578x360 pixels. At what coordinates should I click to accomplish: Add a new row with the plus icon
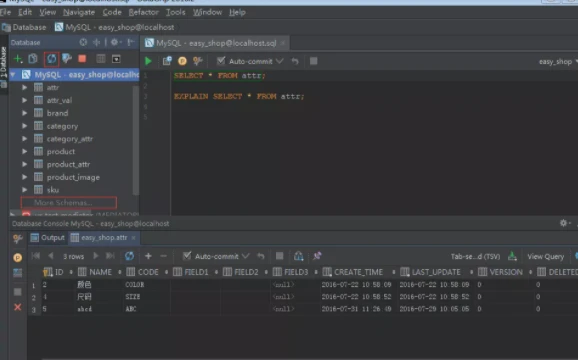click(x=148, y=256)
